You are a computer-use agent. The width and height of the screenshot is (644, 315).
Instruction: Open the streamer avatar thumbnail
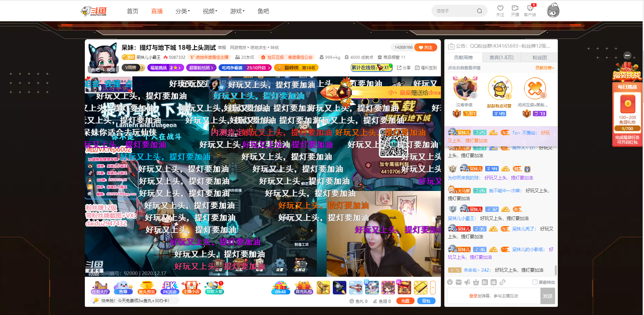[x=103, y=58]
